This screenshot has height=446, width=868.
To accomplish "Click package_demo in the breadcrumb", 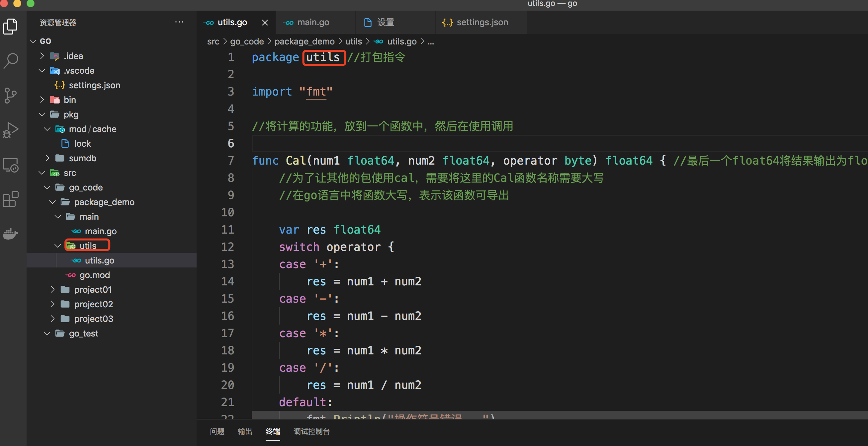I will (304, 41).
